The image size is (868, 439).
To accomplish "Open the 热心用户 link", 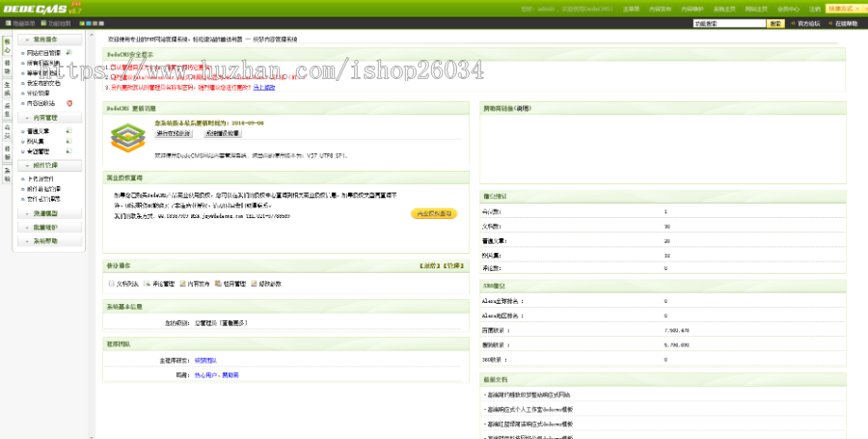I will tap(206, 374).
